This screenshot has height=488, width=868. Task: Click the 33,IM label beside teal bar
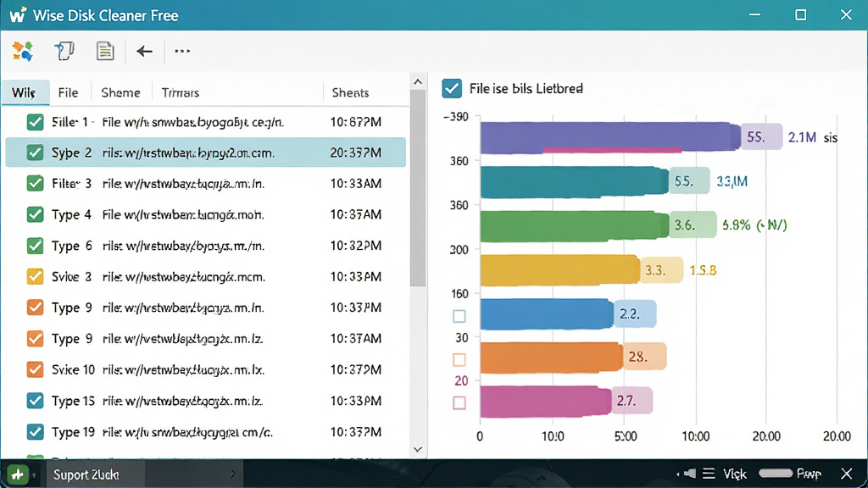tap(732, 181)
